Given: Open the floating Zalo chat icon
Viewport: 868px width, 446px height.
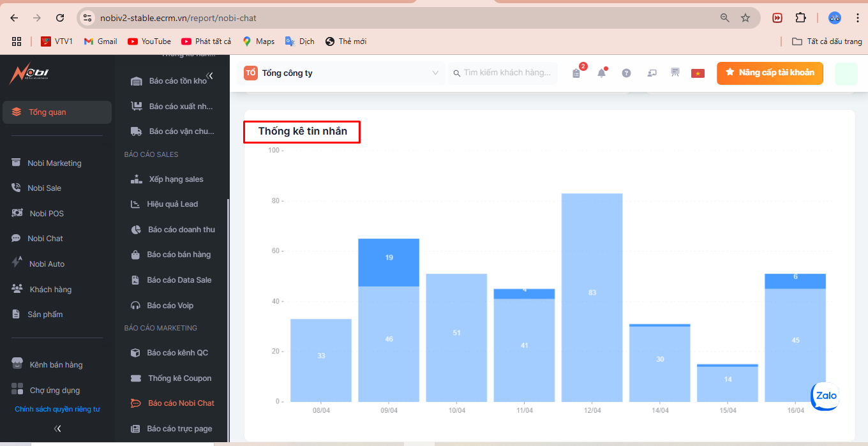Looking at the screenshot, I should pyautogui.click(x=824, y=396).
